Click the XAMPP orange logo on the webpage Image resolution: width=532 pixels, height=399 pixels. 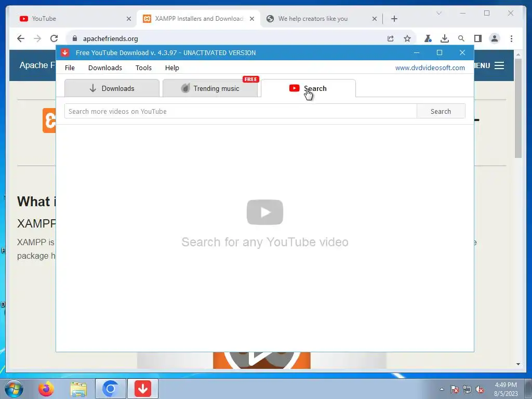[x=49, y=121]
